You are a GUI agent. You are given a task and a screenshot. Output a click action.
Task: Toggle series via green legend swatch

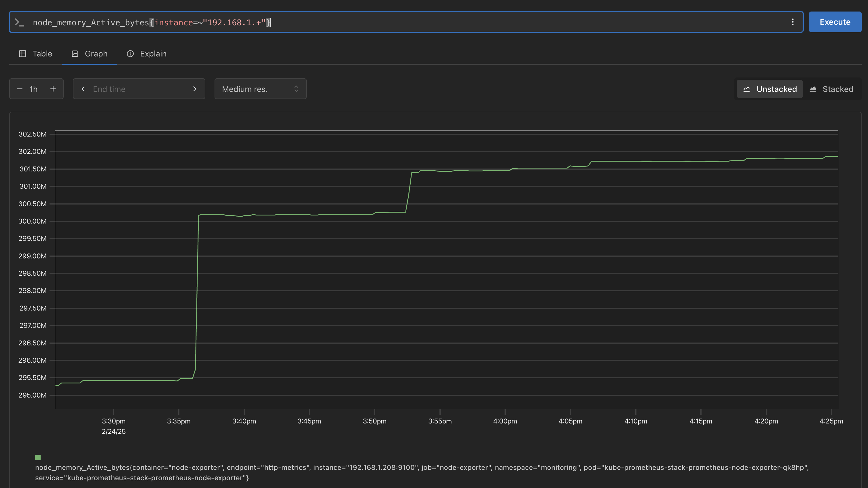click(38, 457)
